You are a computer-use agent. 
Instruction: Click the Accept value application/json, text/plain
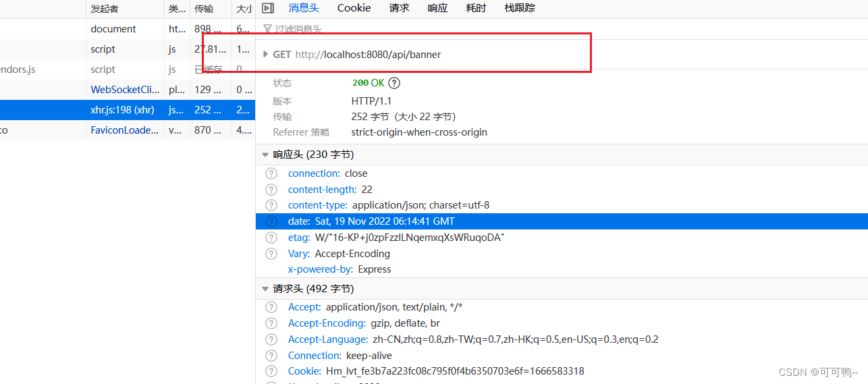pos(394,307)
